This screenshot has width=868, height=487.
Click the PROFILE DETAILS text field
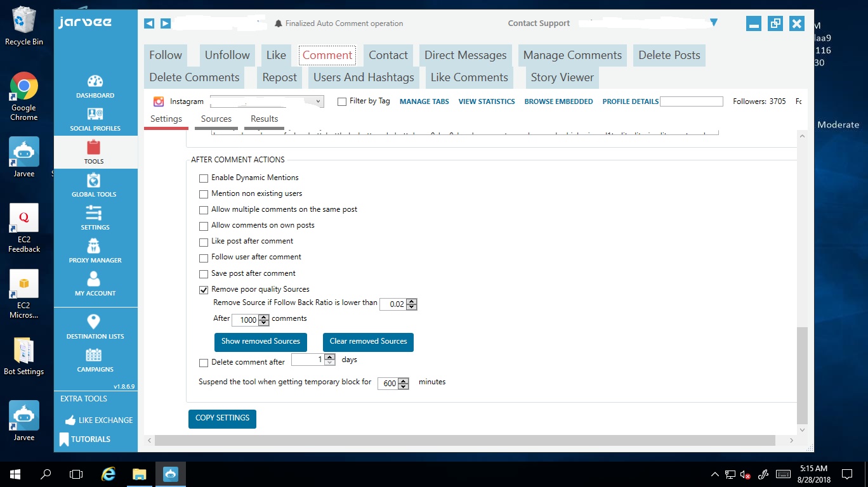tap(692, 101)
